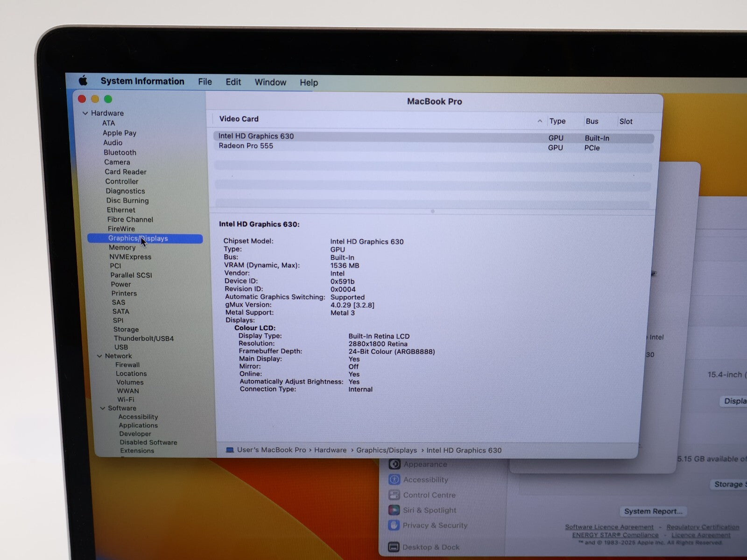Open the Window menu
The height and width of the screenshot is (560, 747).
pyautogui.click(x=270, y=82)
